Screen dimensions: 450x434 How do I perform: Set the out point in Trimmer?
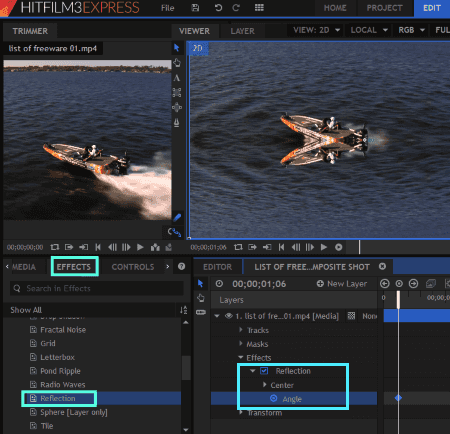83,247
